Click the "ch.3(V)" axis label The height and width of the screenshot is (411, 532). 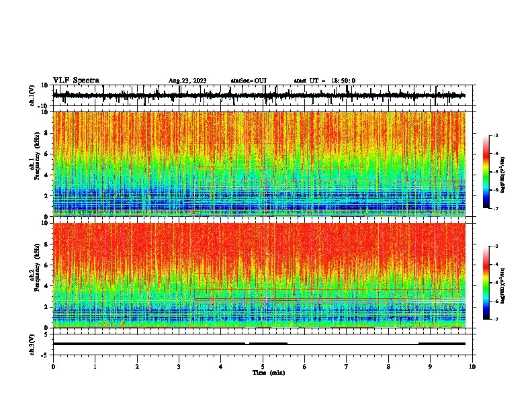[x=32, y=345]
